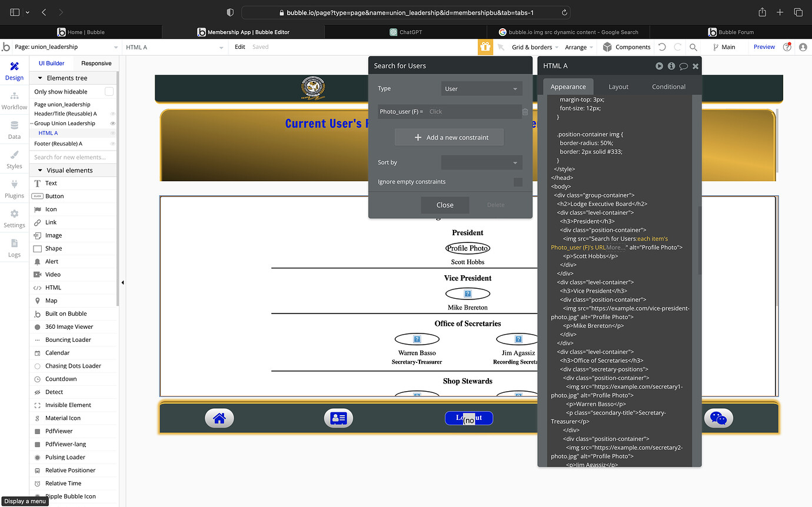Run HTML A with the play icon

click(659, 66)
